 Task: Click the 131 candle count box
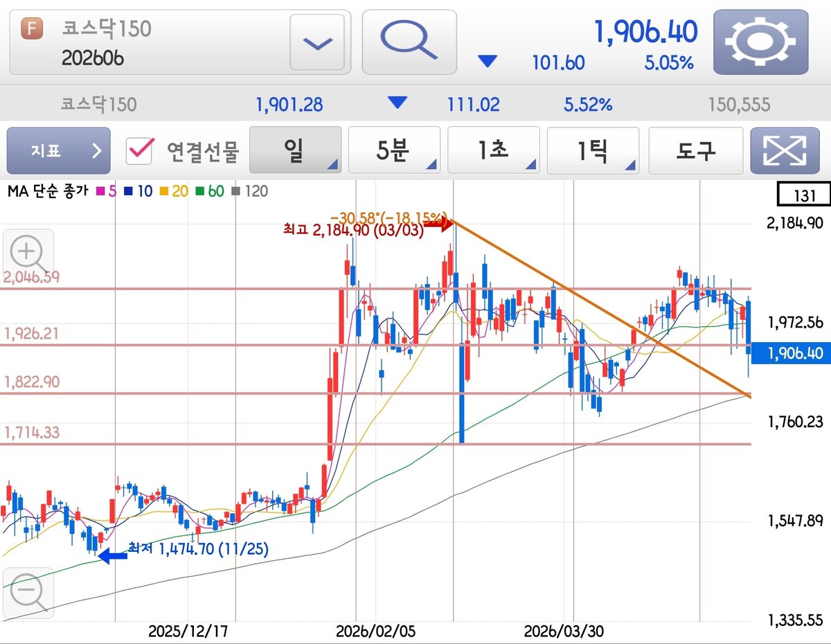[x=803, y=195]
